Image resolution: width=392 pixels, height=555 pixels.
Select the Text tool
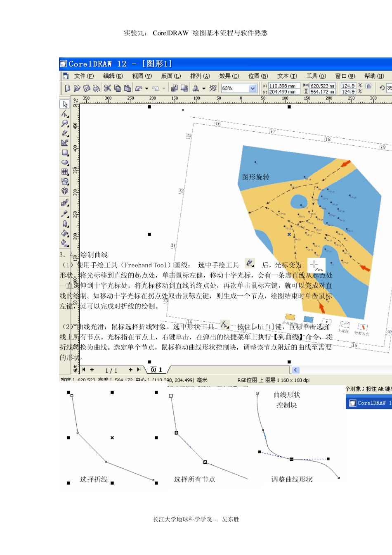pos(65,191)
